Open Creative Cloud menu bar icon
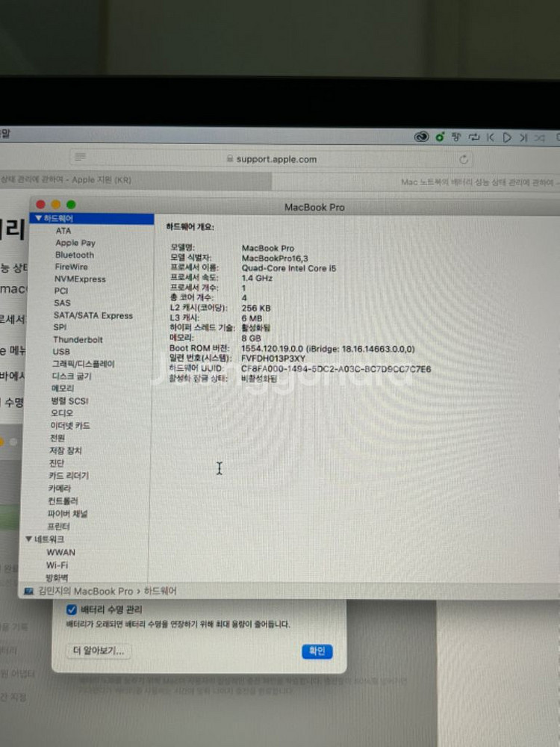 tap(421, 137)
